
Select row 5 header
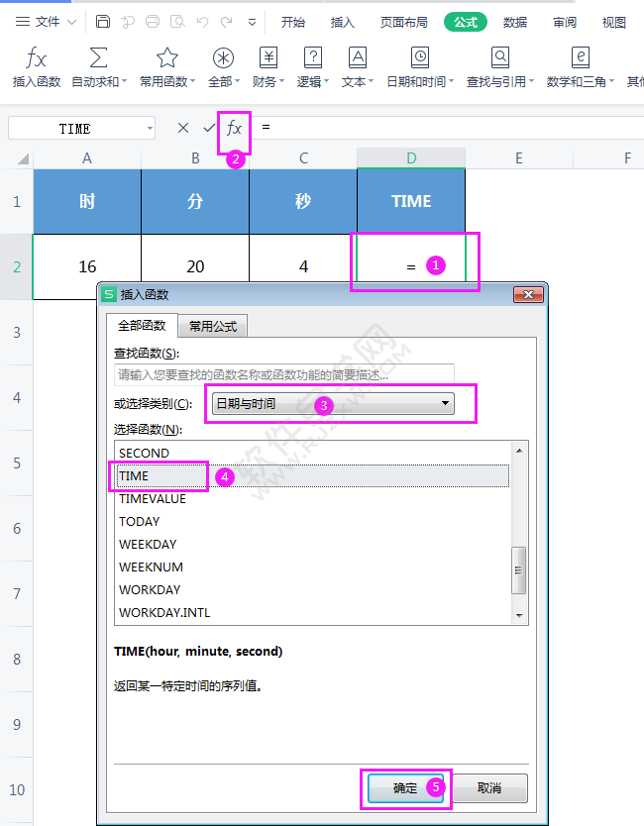(x=16, y=464)
